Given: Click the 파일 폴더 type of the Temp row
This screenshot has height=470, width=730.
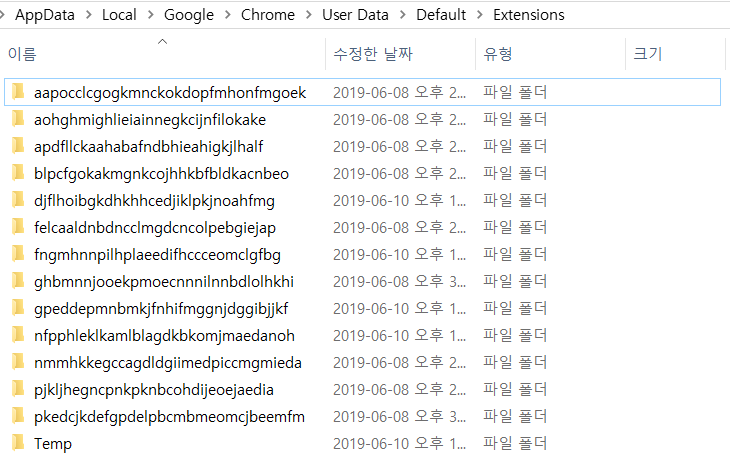Looking at the screenshot, I should pyautogui.click(x=515, y=443).
